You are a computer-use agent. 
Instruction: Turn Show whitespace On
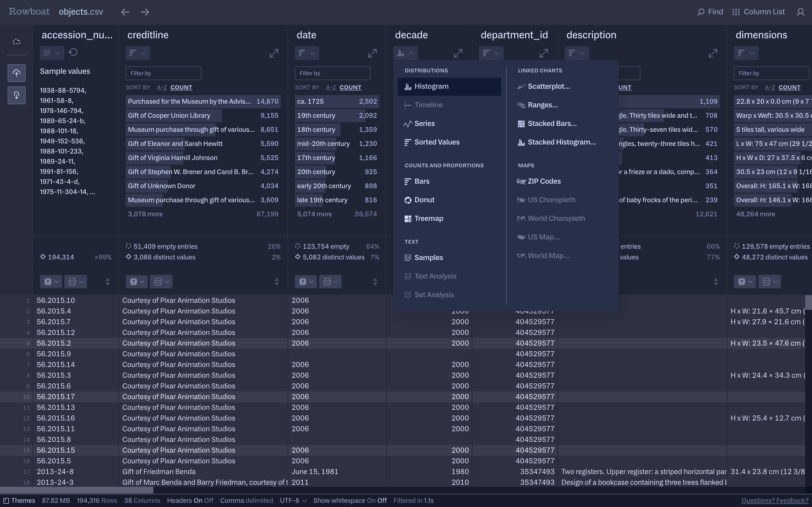371,501
